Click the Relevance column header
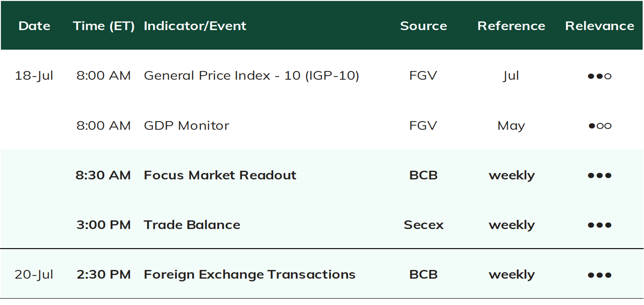Viewport: 644px width, 305px height. coord(599,25)
